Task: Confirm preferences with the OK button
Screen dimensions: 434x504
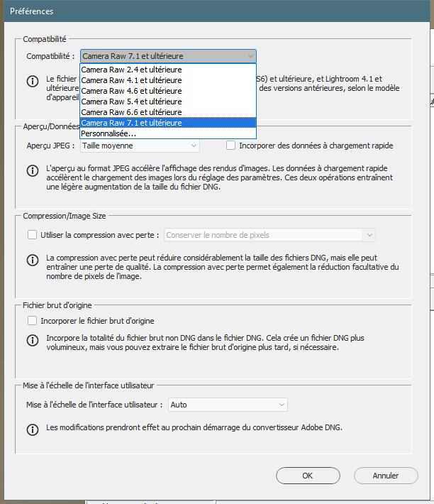Action: pos(308,476)
